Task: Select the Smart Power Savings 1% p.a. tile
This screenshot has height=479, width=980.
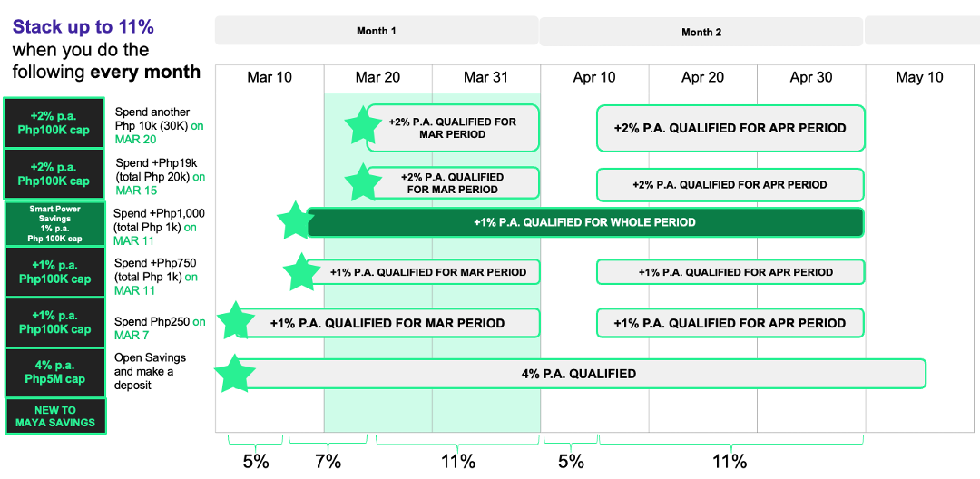Action: 55,224
